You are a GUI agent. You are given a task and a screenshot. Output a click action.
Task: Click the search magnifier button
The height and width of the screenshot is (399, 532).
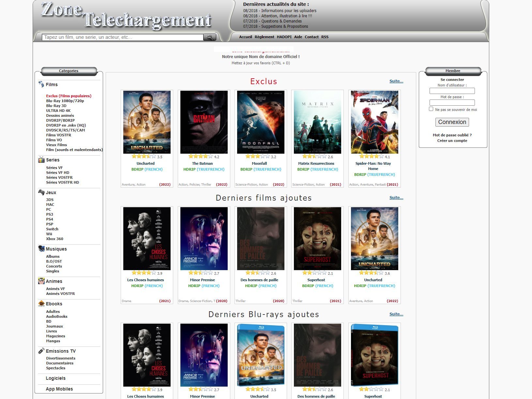click(209, 37)
